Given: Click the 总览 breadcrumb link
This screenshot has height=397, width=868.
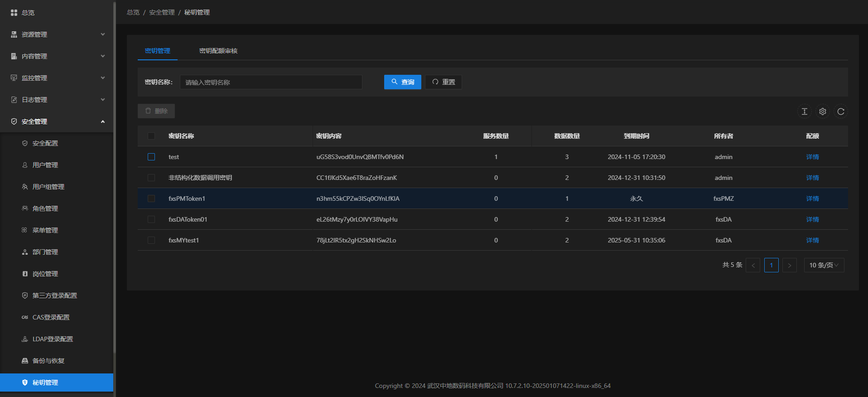Looking at the screenshot, I should coord(133,12).
